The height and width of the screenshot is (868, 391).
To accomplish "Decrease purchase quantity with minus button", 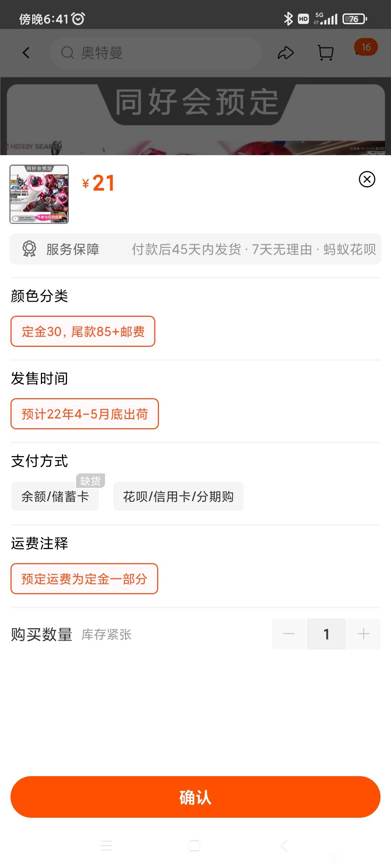I will point(289,634).
